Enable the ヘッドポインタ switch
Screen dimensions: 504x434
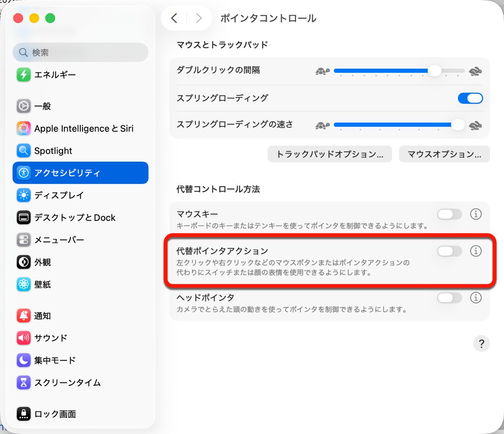pos(450,298)
